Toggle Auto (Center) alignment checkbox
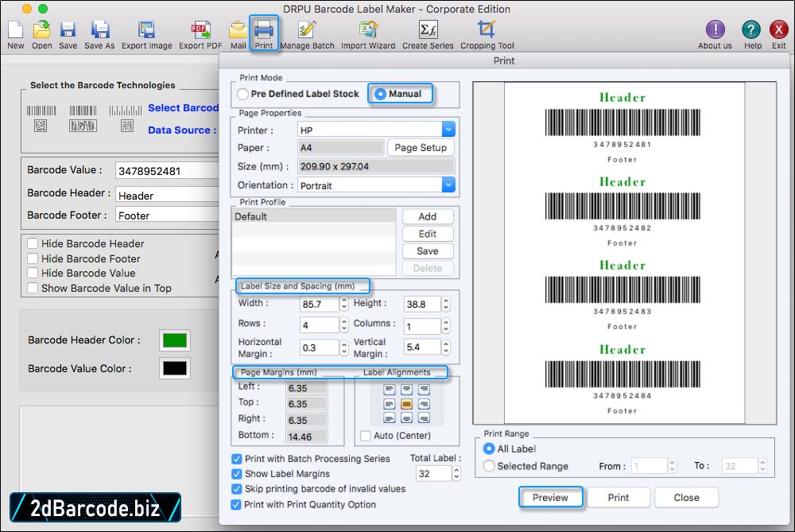This screenshot has width=795, height=532. [365, 436]
